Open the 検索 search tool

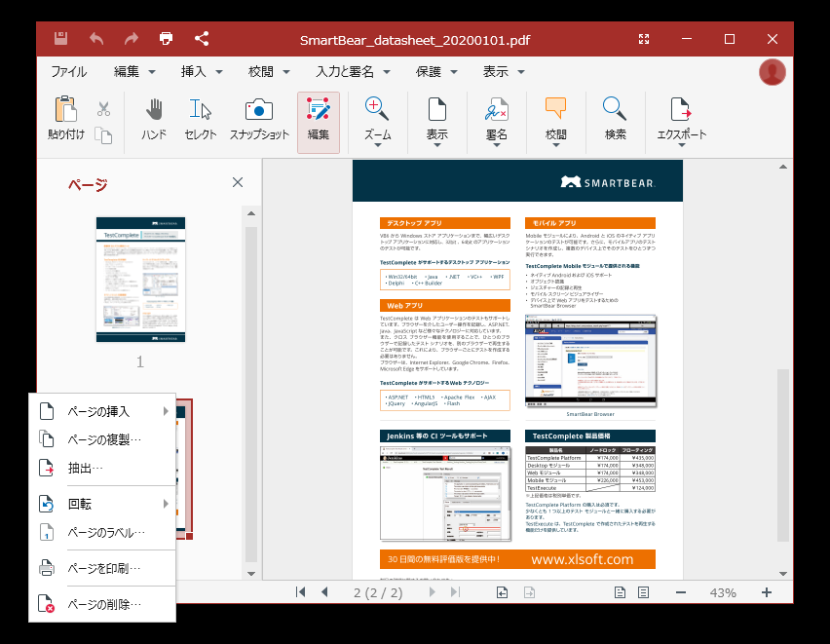point(615,120)
